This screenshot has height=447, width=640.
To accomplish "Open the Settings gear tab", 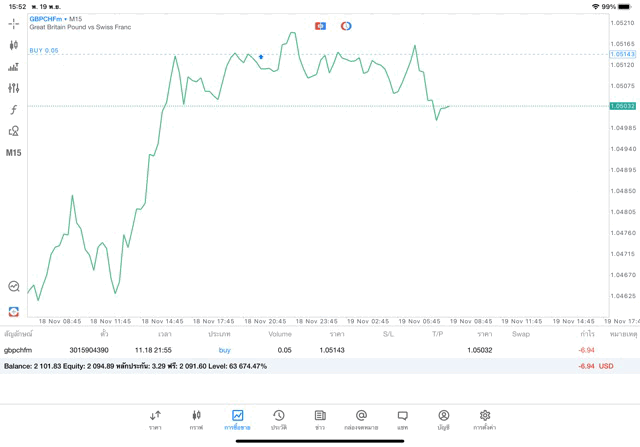I will (x=485, y=419).
